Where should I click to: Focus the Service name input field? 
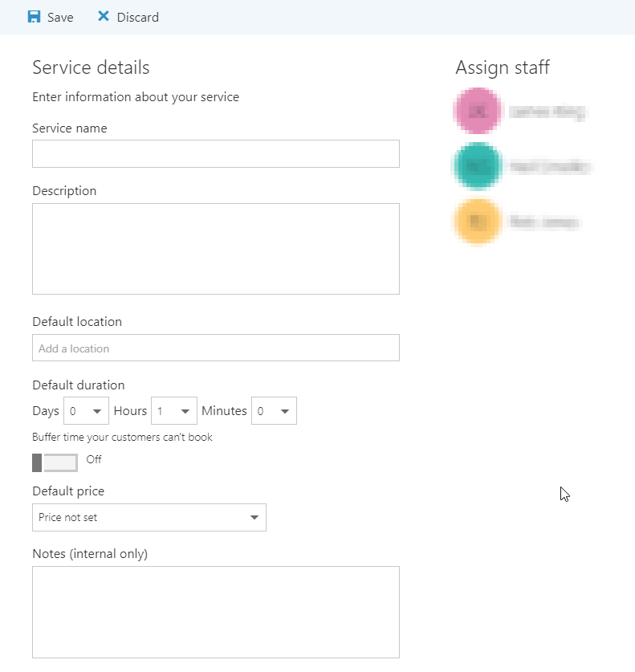(216, 154)
